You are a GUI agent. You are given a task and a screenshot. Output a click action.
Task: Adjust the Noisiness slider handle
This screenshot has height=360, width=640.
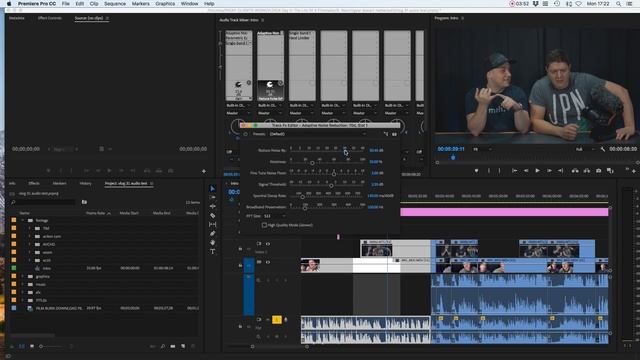[312, 163]
